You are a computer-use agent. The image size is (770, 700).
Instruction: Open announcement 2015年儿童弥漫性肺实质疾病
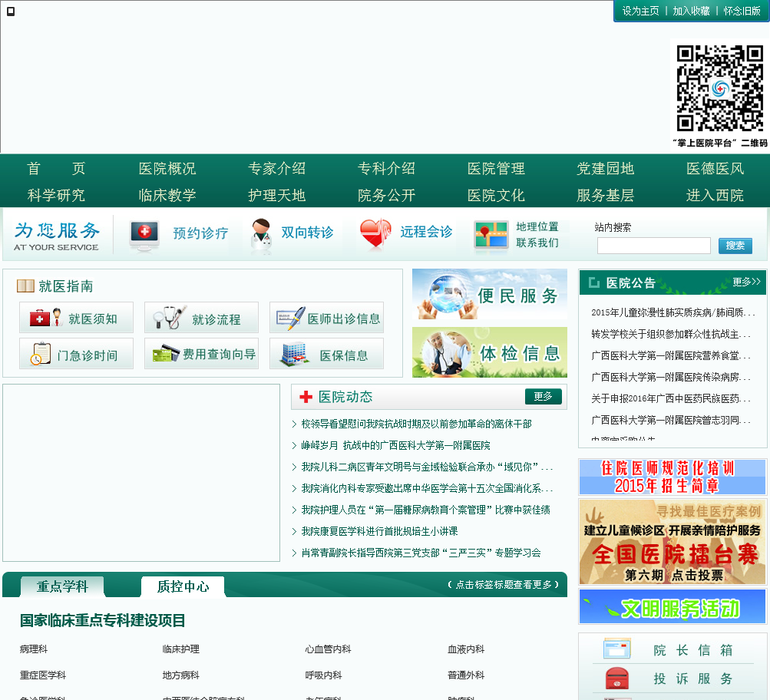673,312
